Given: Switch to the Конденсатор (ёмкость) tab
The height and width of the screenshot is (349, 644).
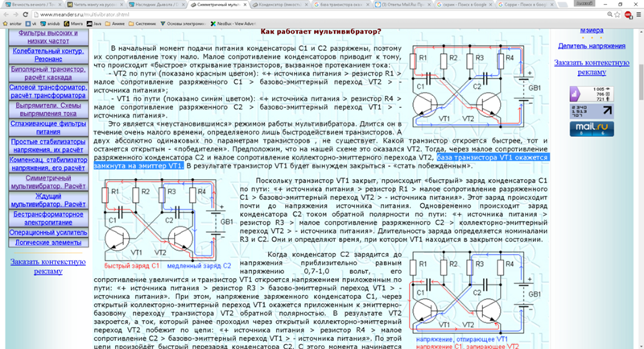Looking at the screenshot, I should tap(279, 5).
